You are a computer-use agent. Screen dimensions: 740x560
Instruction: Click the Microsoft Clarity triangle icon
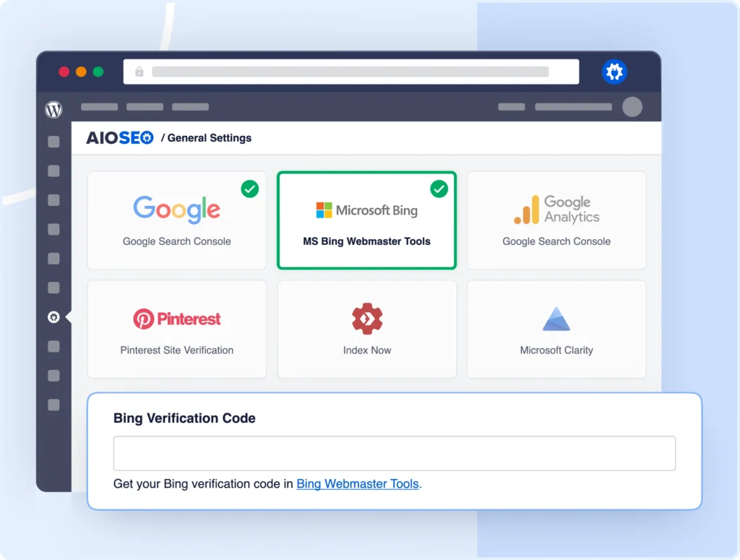pos(556,319)
